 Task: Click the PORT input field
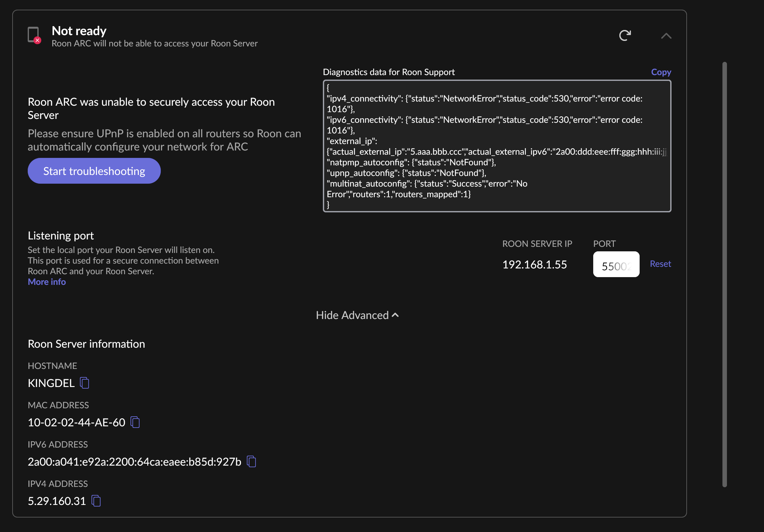click(x=616, y=265)
